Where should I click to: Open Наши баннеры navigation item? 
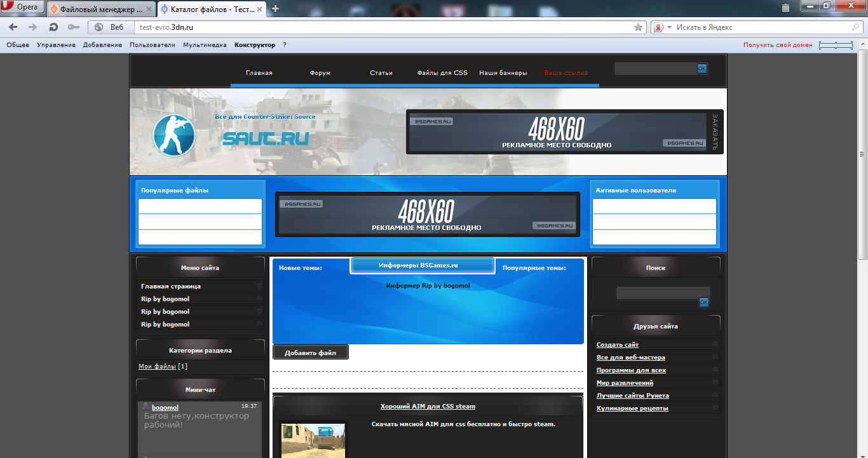click(503, 73)
